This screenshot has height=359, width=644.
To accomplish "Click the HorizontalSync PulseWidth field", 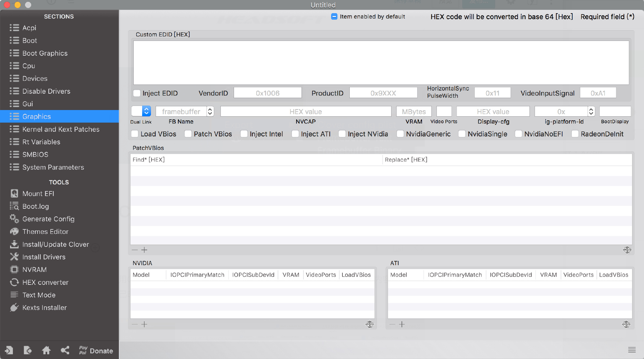I will (492, 93).
